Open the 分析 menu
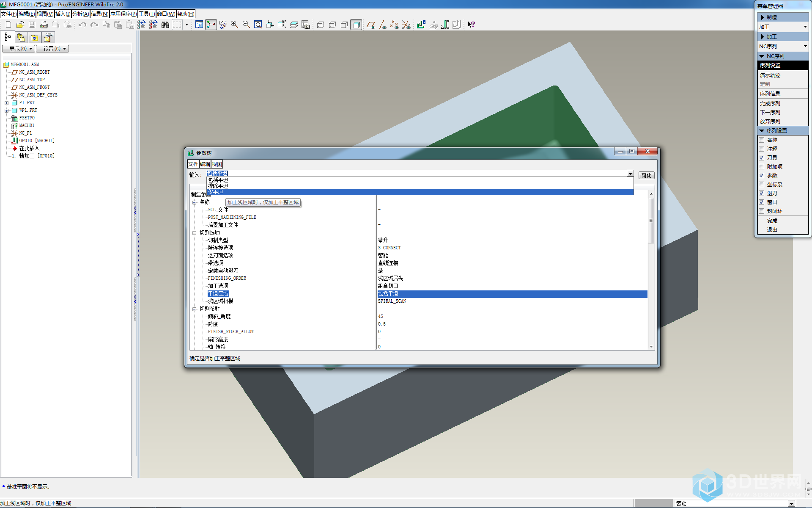Screen dimensions: 812x508 [x=81, y=14]
